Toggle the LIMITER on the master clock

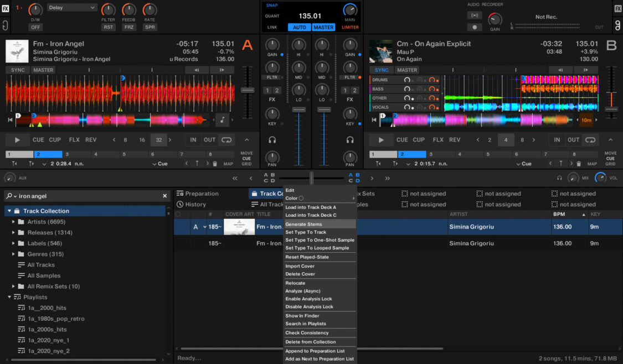[x=350, y=26]
